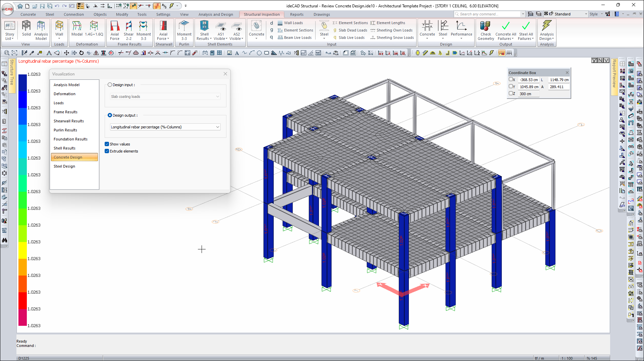The image size is (644, 361).
Task: Expand the Design output dropdown
Action: point(218,127)
